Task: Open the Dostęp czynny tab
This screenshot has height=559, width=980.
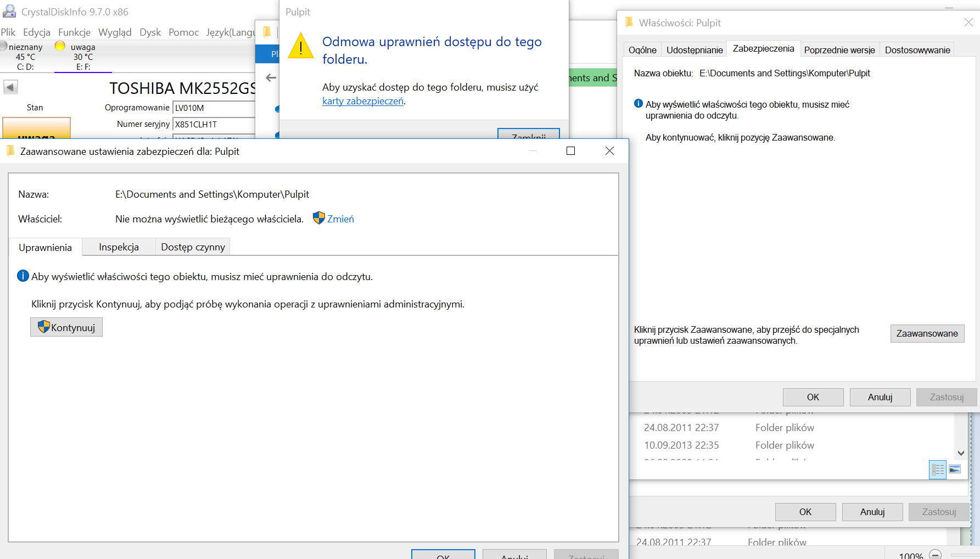Action: (193, 247)
